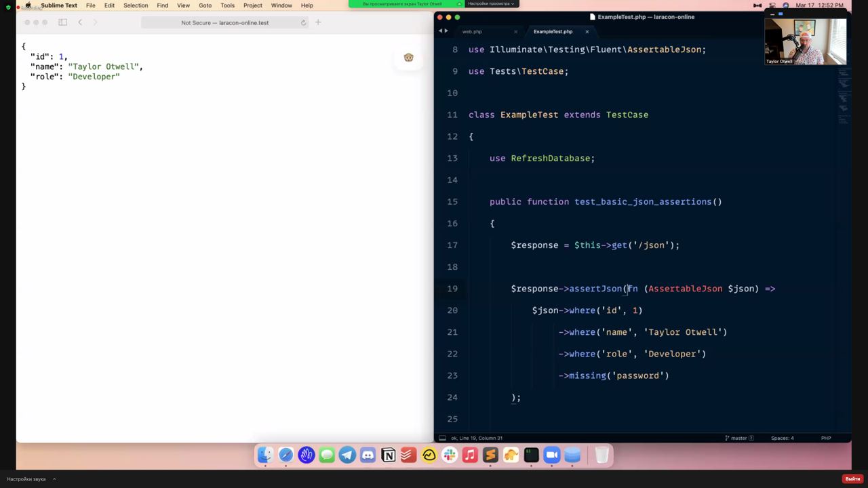Close the web.php tab
This screenshot has width=868, height=488.
[x=515, y=32]
